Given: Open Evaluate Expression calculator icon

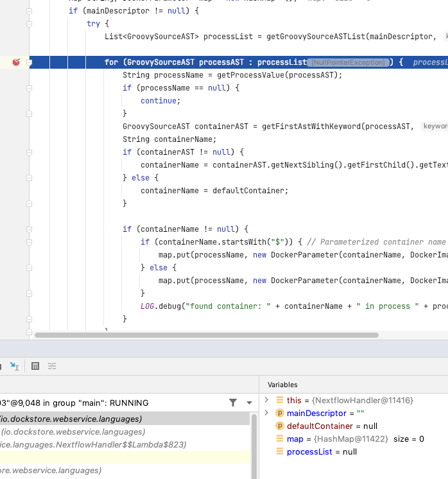Looking at the screenshot, I should pyautogui.click(x=35, y=365).
